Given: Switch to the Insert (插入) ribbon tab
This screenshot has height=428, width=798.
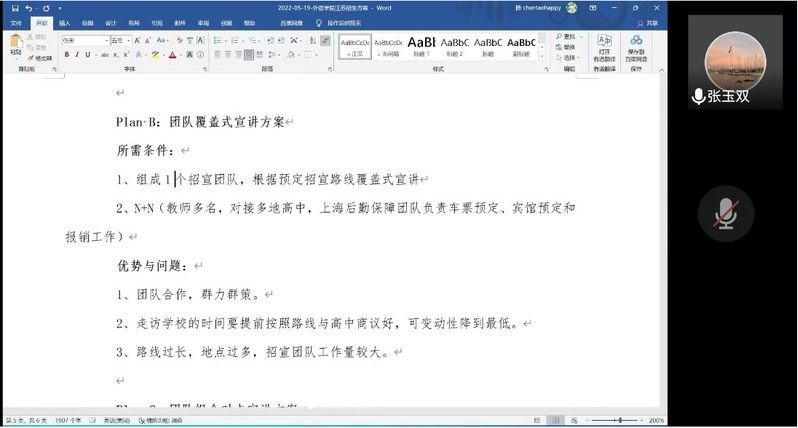Looking at the screenshot, I should click(64, 21).
